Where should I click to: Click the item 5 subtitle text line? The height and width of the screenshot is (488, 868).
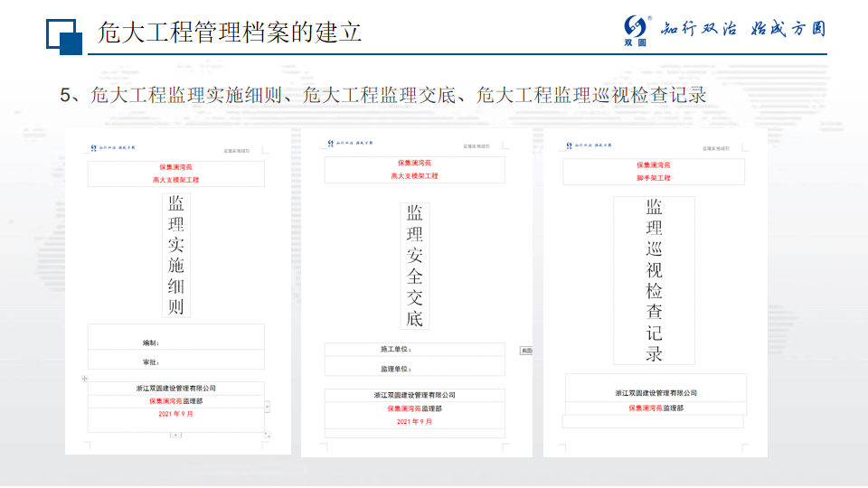(382, 95)
